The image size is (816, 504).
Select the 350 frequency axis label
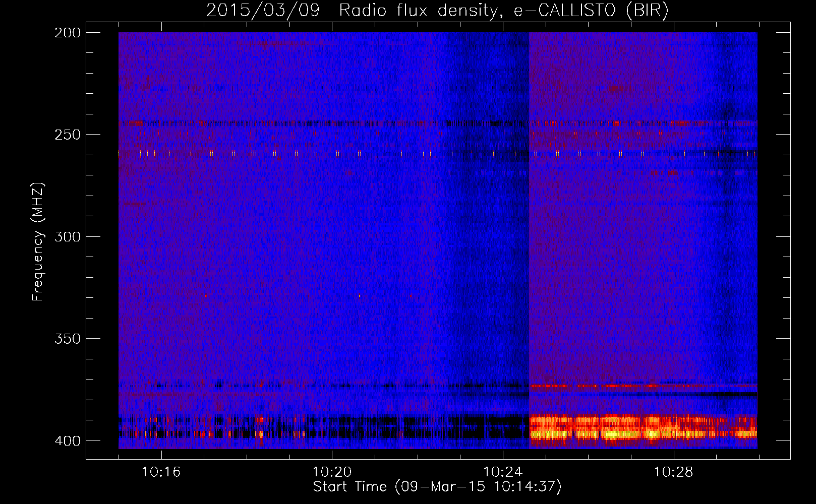pyautogui.click(x=67, y=339)
